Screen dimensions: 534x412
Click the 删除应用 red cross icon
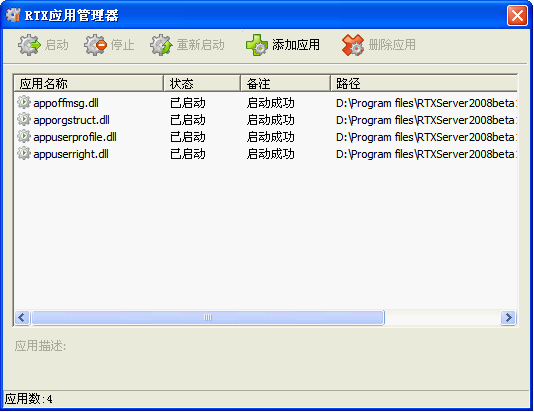coord(353,45)
